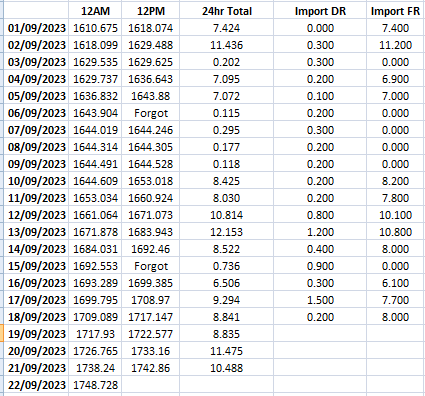Click the empty Import FR cell for 21/09/2023

click(x=395, y=368)
